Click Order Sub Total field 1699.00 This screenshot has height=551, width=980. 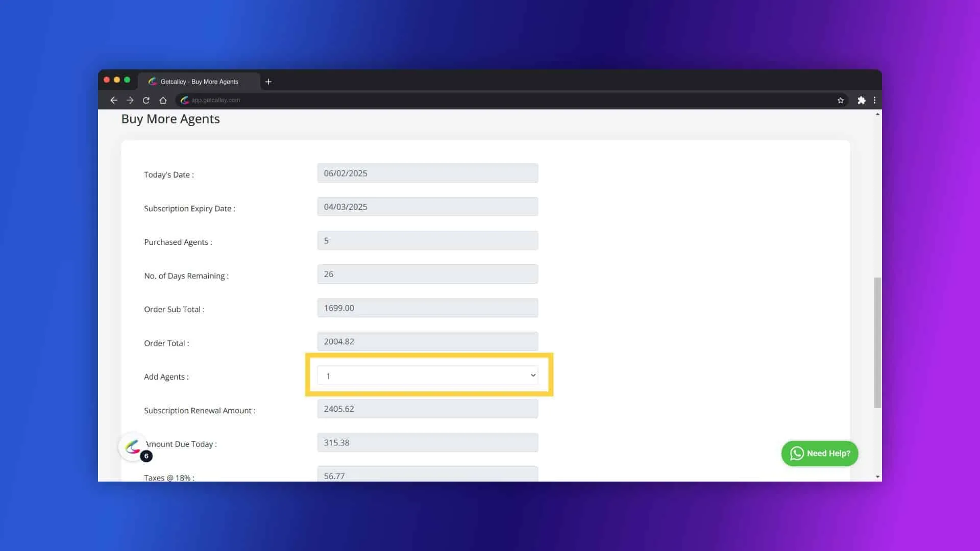tap(428, 308)
